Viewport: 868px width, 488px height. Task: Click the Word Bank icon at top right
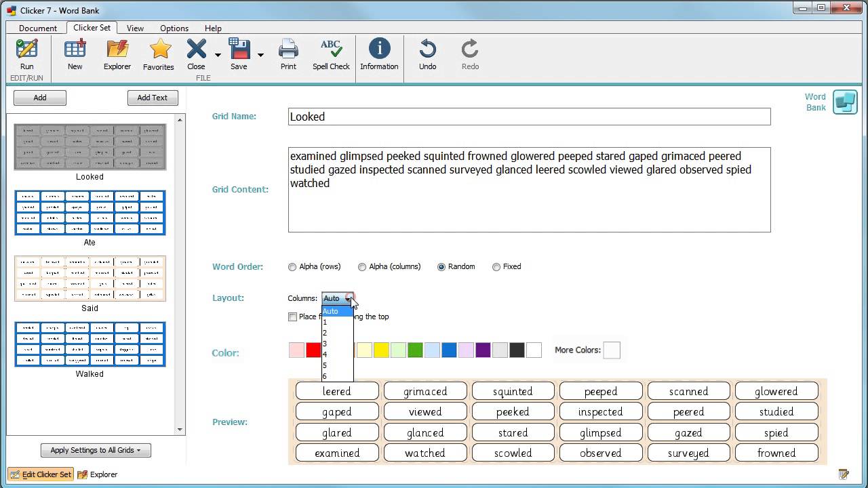click(845, 102)
